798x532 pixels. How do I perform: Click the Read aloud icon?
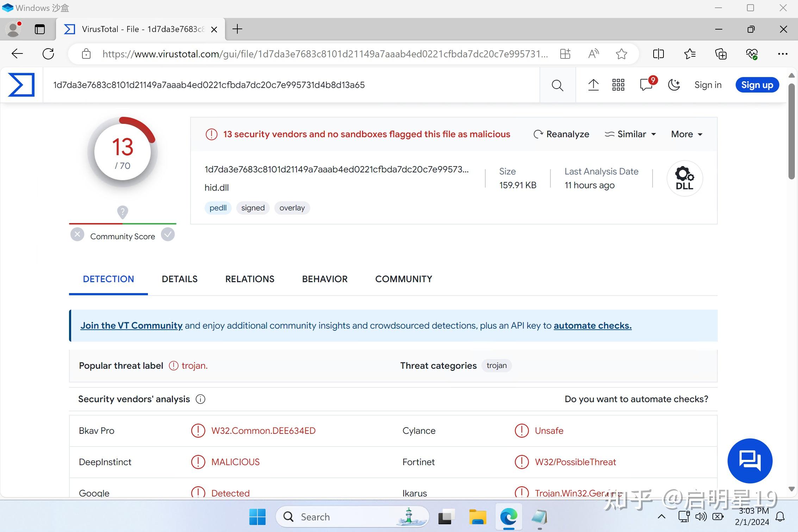[594, 54]
